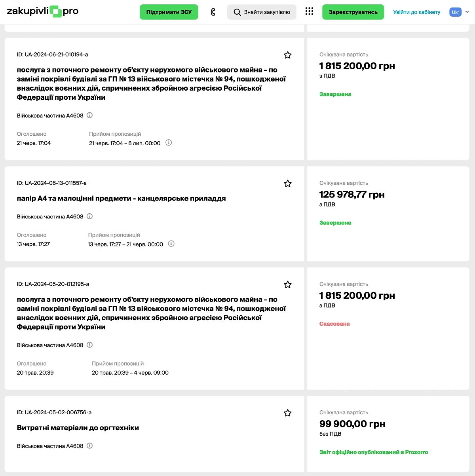
Task: Select the папір A4 та малоцінні предмети tender title
Action: pyautogui.click(x=121, y=198)
